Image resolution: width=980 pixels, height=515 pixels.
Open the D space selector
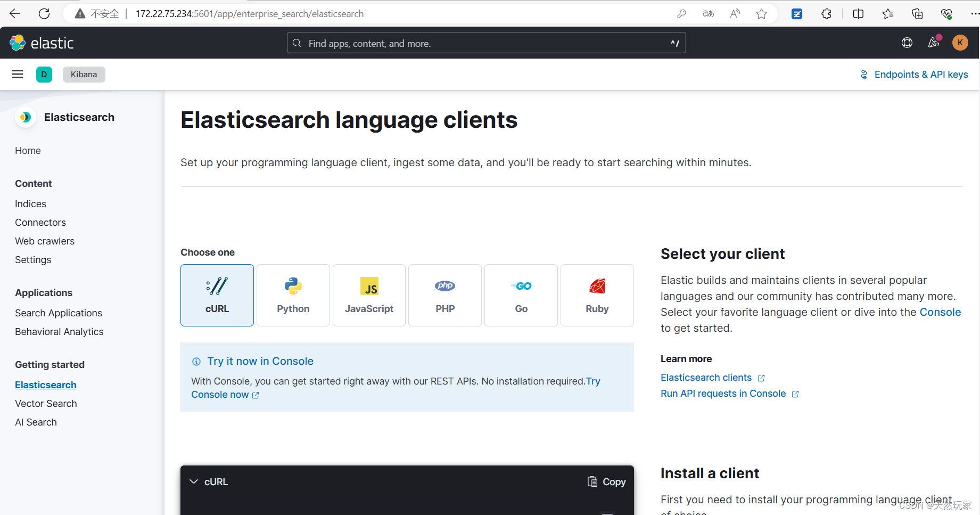coord(44,75)
